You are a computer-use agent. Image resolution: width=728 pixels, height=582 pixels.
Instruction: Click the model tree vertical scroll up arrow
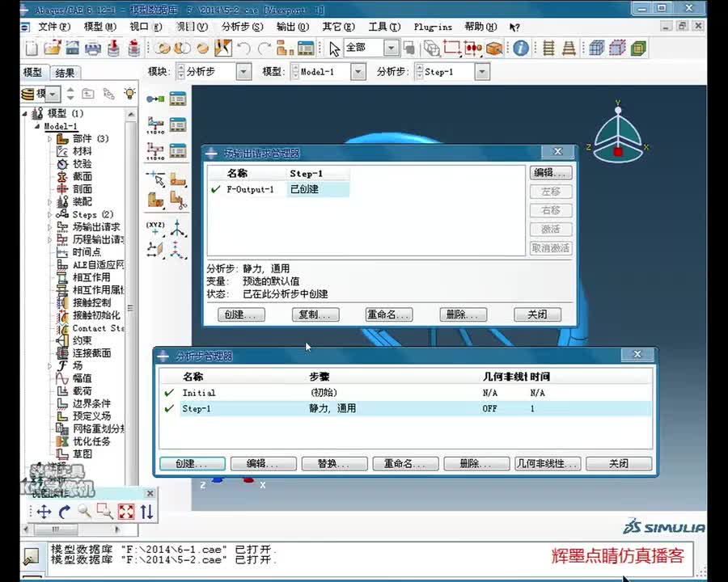point(131,114)
